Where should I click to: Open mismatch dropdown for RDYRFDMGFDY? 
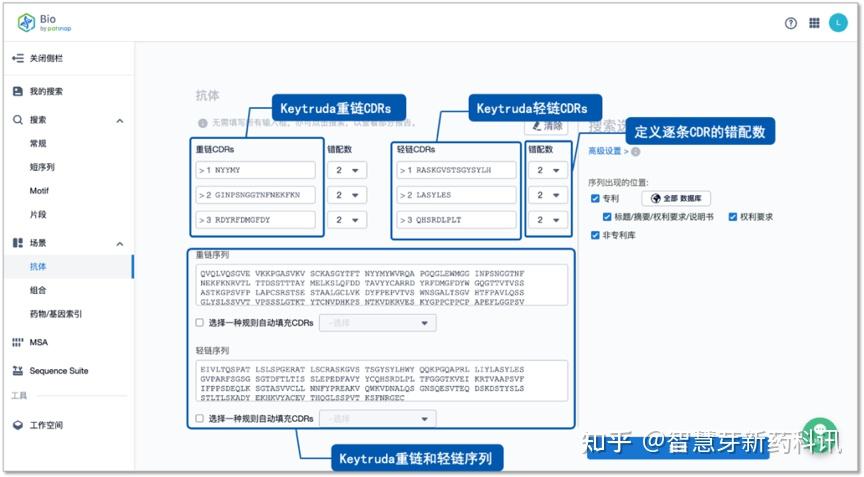point(347,220)
